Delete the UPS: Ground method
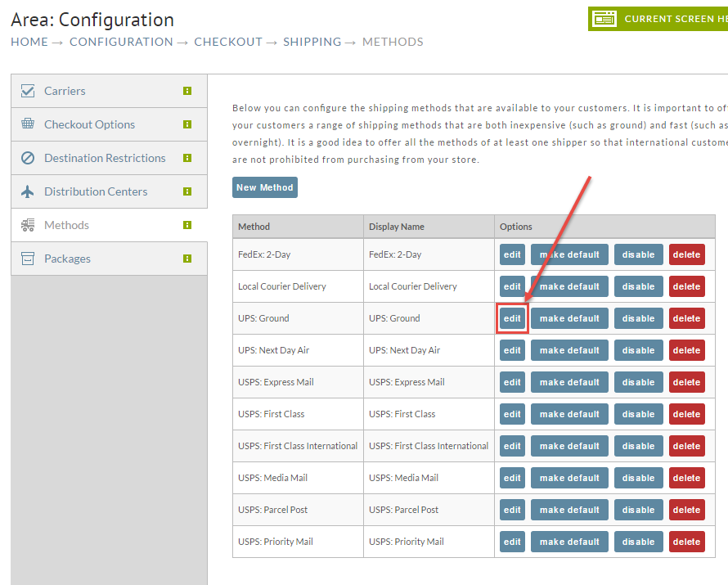The width and height of the screenshot is (728, 585). point(686,318)
